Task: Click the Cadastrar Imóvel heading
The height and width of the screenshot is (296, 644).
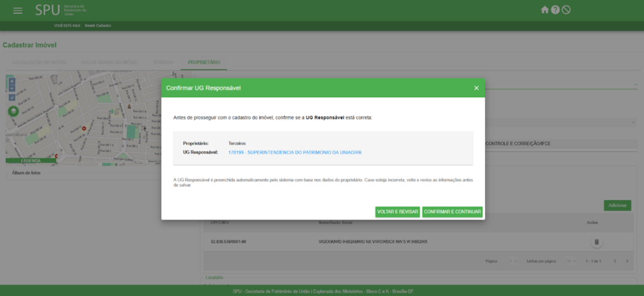Action: click(x=30, y=45)
